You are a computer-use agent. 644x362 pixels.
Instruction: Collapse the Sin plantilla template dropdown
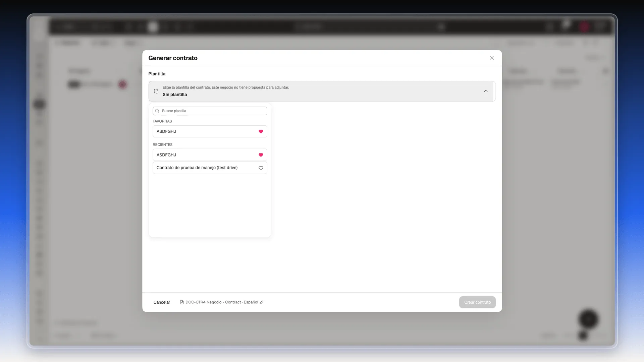click(x=486, y=91)
